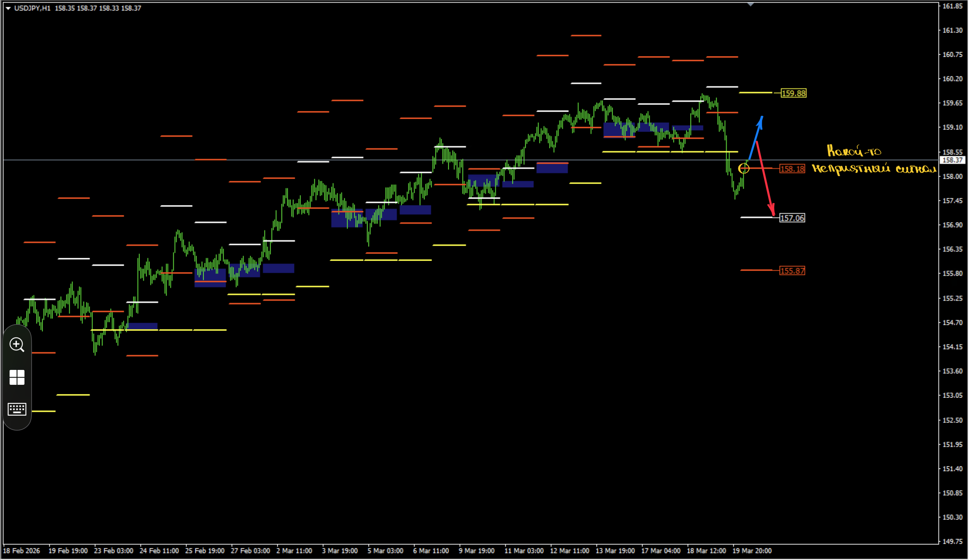Select the white 157.06 level label
Screen dimensions: 969x560
792,218
